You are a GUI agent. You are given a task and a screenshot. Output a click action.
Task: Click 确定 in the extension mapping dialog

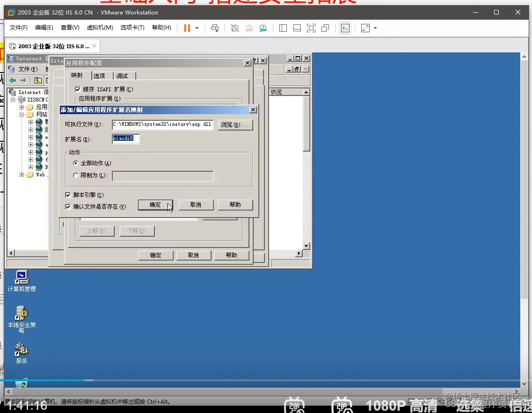coord(155,205)
